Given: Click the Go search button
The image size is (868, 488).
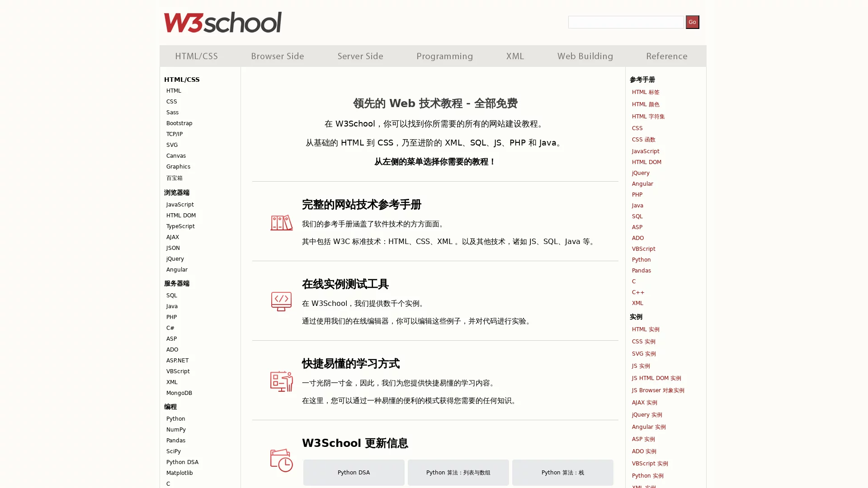Looking at the screenshot, I should pyautogui.click(x=692, y=22).
